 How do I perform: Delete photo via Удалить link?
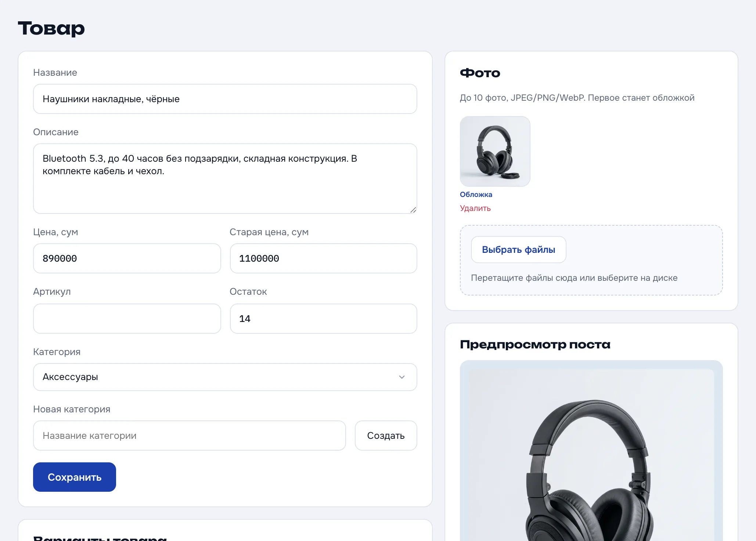pos(475,208)
